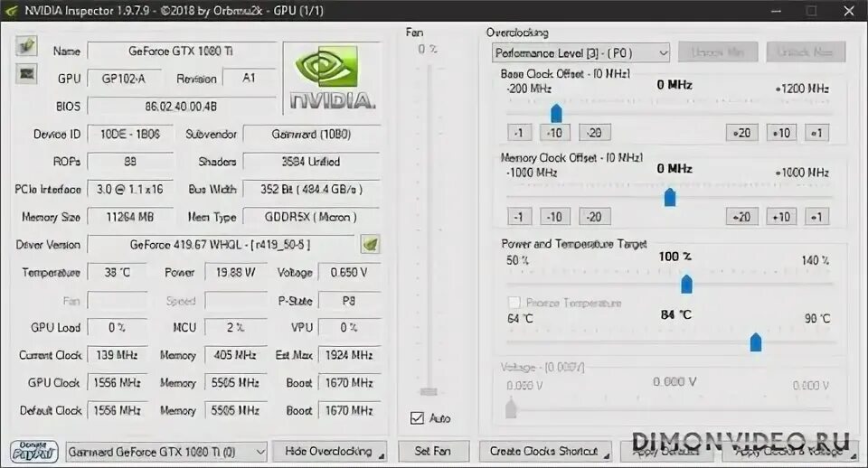Click the Unlock Max button
Screen dimensions: 868x468
[x=806, y=52]
